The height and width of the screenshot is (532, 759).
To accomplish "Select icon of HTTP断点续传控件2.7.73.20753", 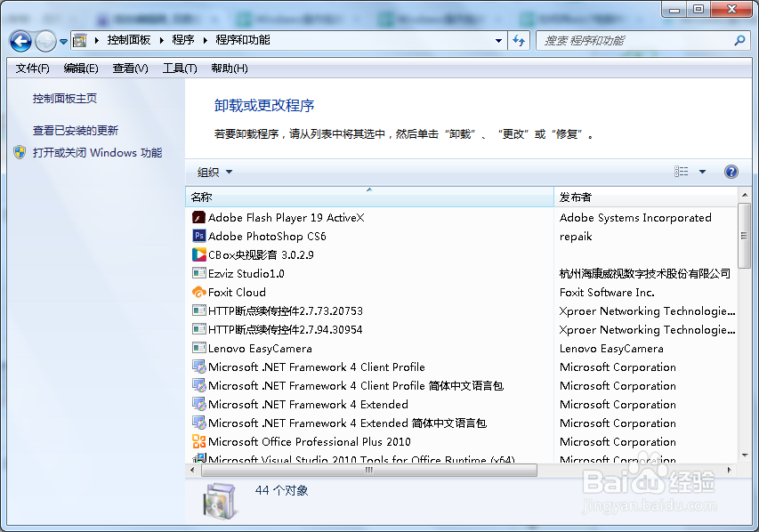I will click(199, 310).
